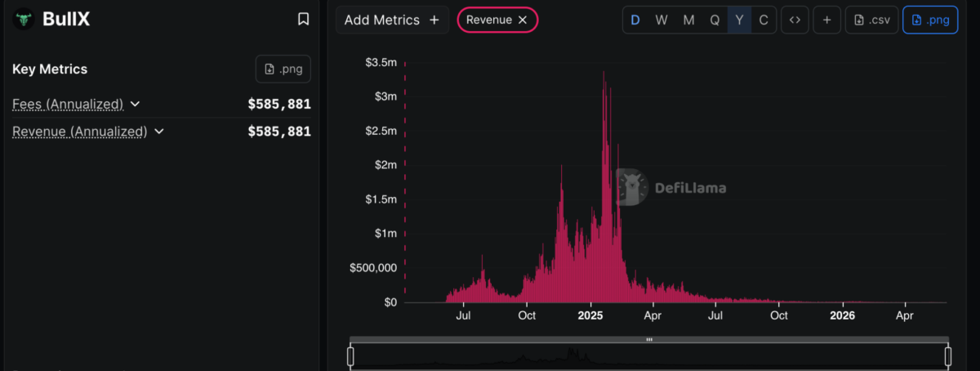Image resolution: width=980 pixels, height=371 pixels.
Task: Click right handle of range slider
Action: (x=948, y=356)
